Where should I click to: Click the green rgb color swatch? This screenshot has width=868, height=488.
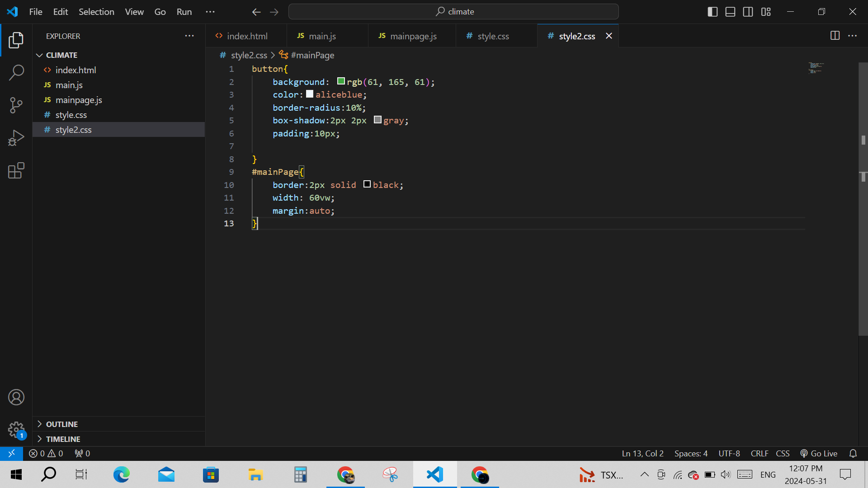341,81
